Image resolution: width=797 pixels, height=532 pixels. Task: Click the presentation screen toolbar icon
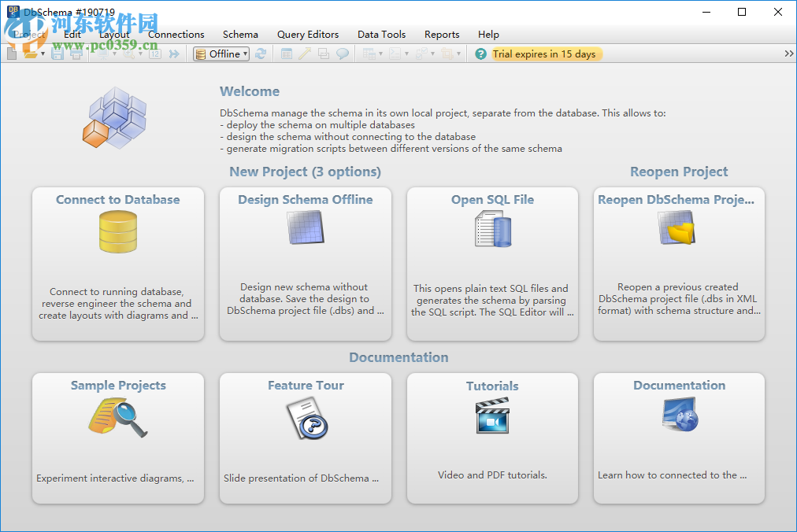102,54
